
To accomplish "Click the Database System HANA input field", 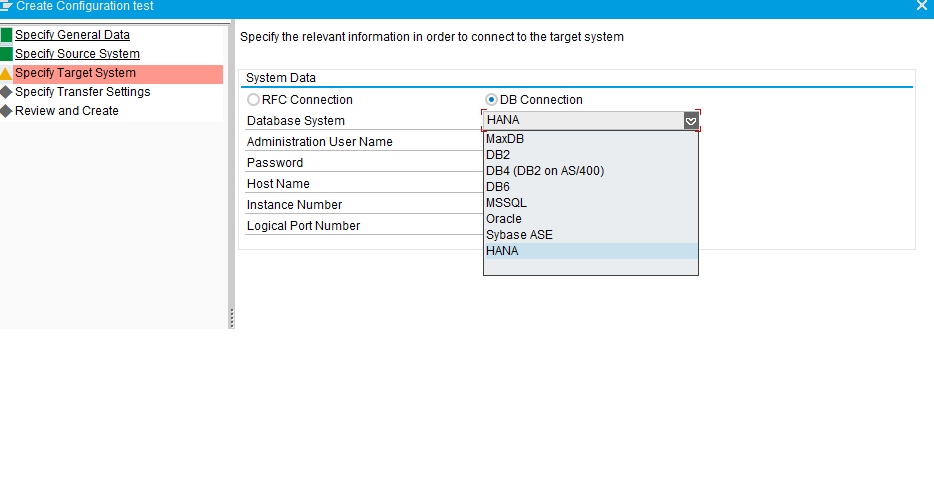I will [x=584, y=121].
